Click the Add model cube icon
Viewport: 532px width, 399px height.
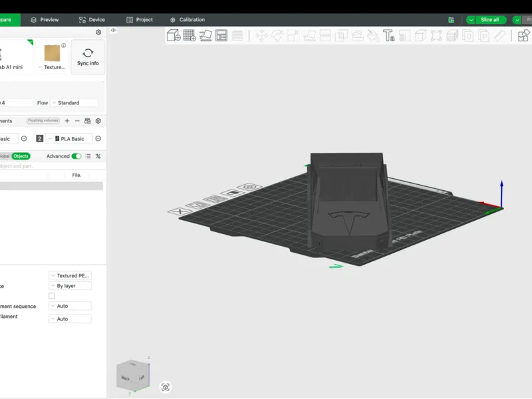point(174,35)
